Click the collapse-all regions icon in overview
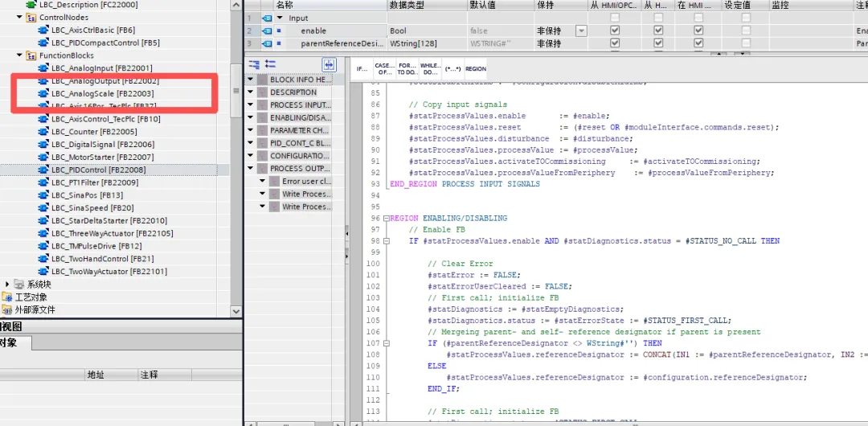This screenshot has height=426, width=868. tap(270, 64)
